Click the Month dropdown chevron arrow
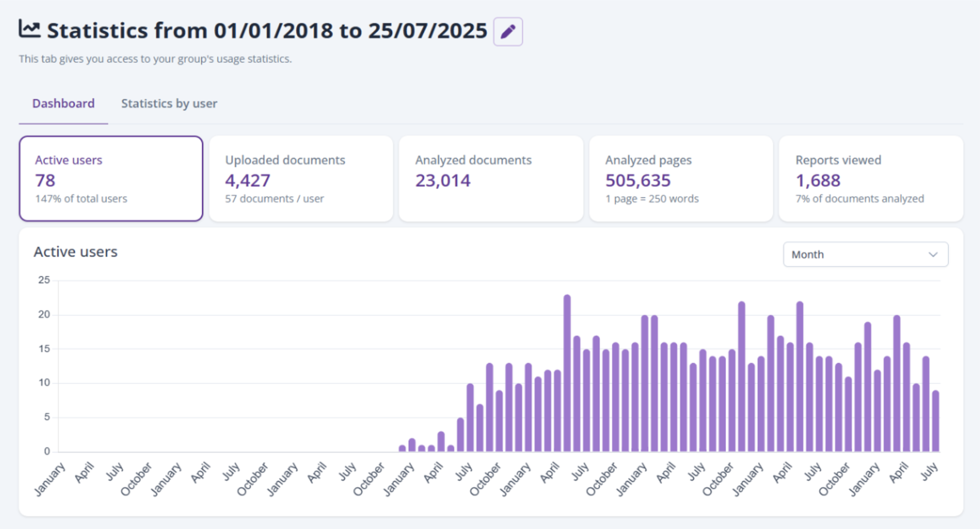The height and width of the screenshot is (529, 980). coord(933,255)
